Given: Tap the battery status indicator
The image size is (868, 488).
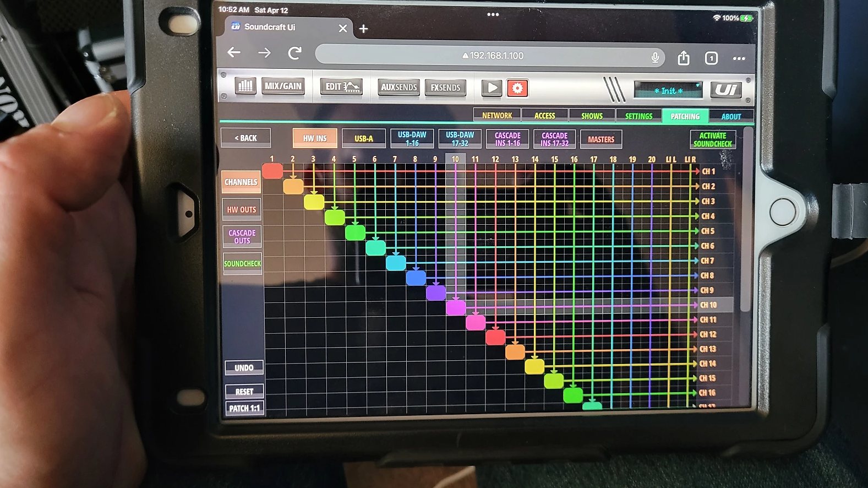Looking at the screenshot, I should pyautogui.click(x=746, y=18).
